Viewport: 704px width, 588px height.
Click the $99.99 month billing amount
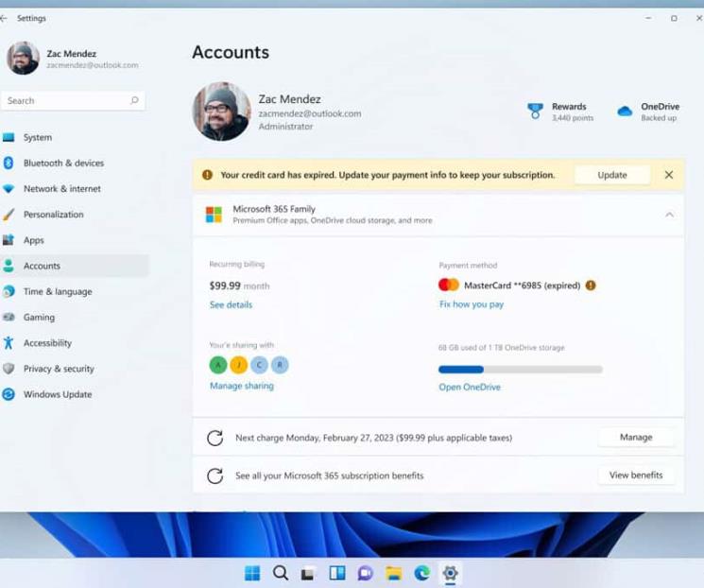click(239, 285)
